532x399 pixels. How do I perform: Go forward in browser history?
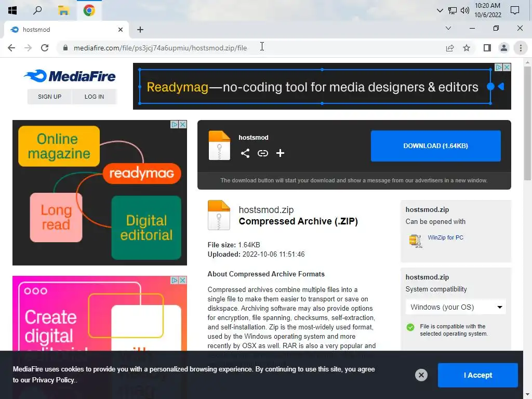coord(28,48)
